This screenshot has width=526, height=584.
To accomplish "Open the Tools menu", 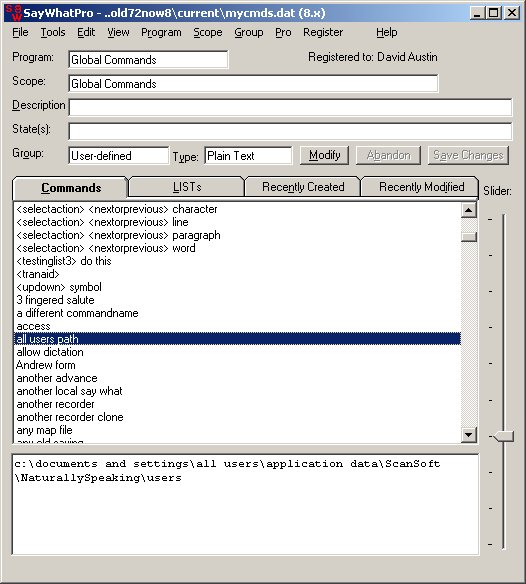I will pos(53,32).
